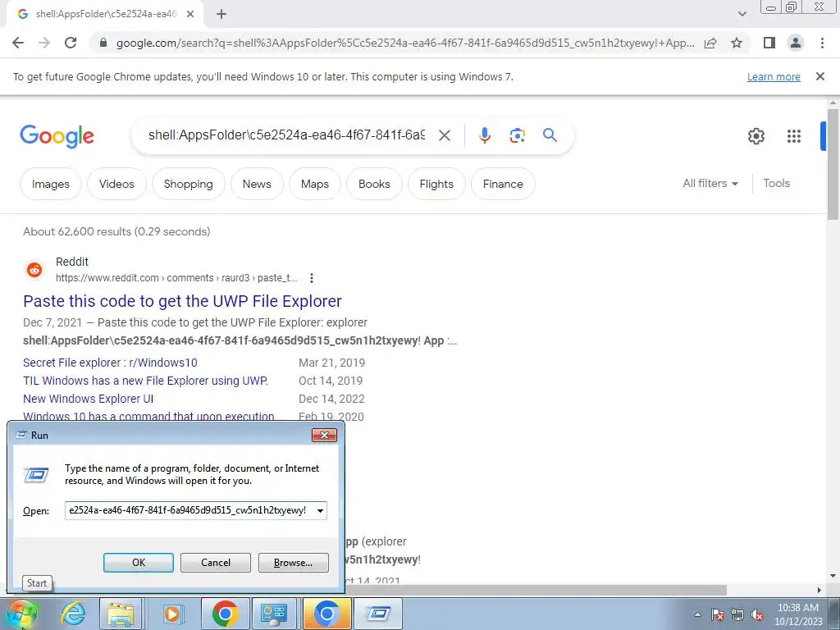Open a new tab
Viewport: 840px width, 630px height.
click(221, 15)
